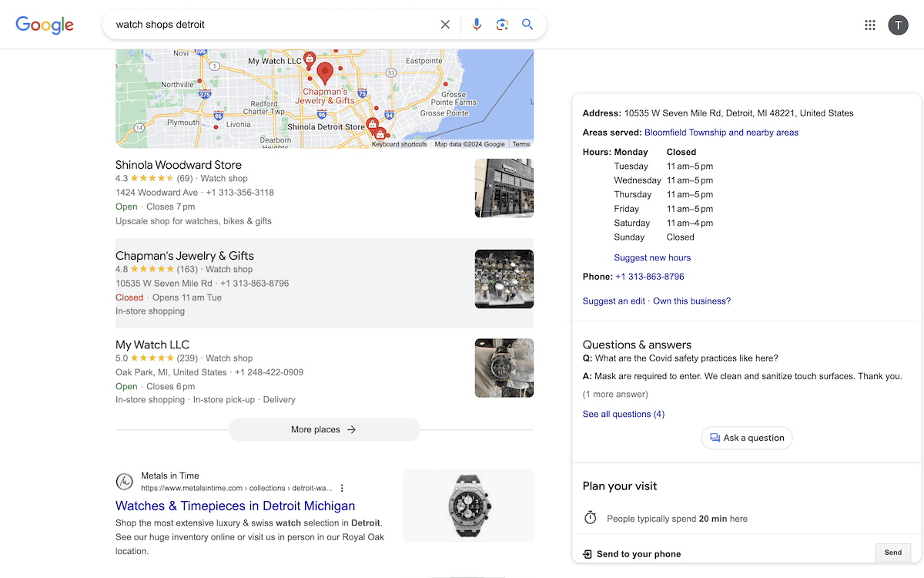This screenshot has width=924, height=578.
Task: Click 'Upscale shop for watches, bikes & gifts' text
Action: pyautogui.click(x=193, y=221)
